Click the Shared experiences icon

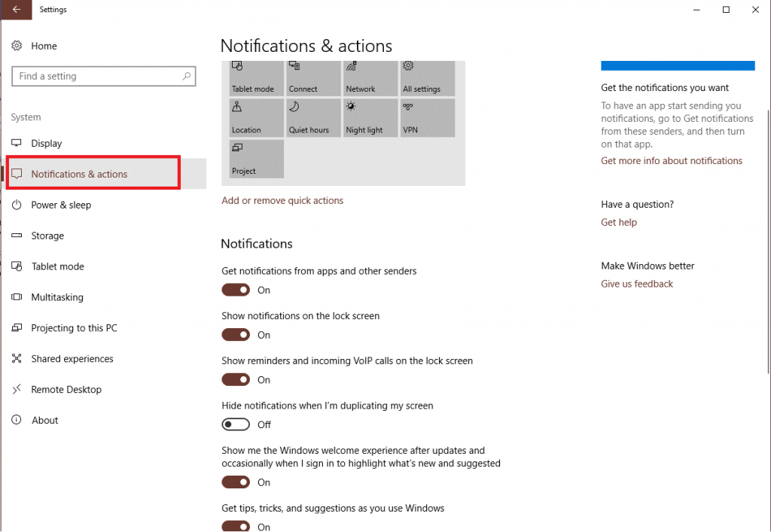point(17,358)
